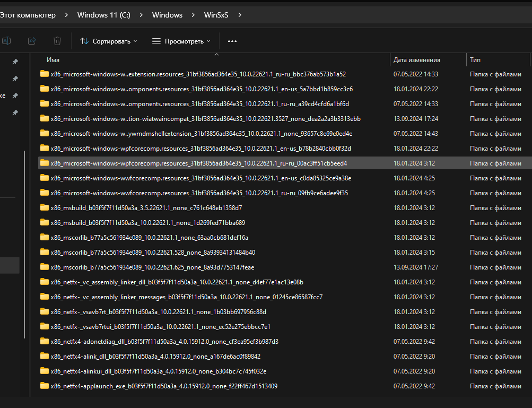
Task: Select folder name ending en-us_5a7bbd1b859cc3c6
Action: click(202, 89)
